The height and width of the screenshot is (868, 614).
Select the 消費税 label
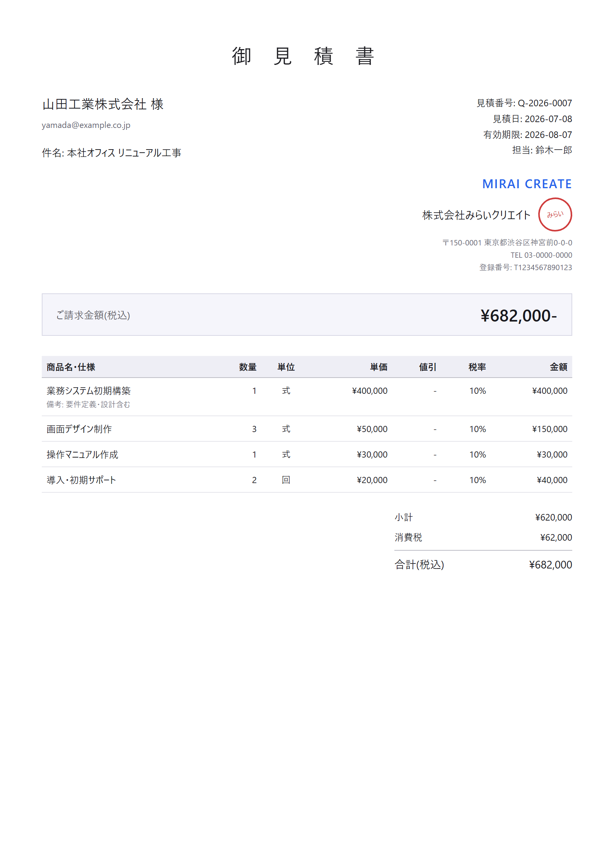point(408,538)
